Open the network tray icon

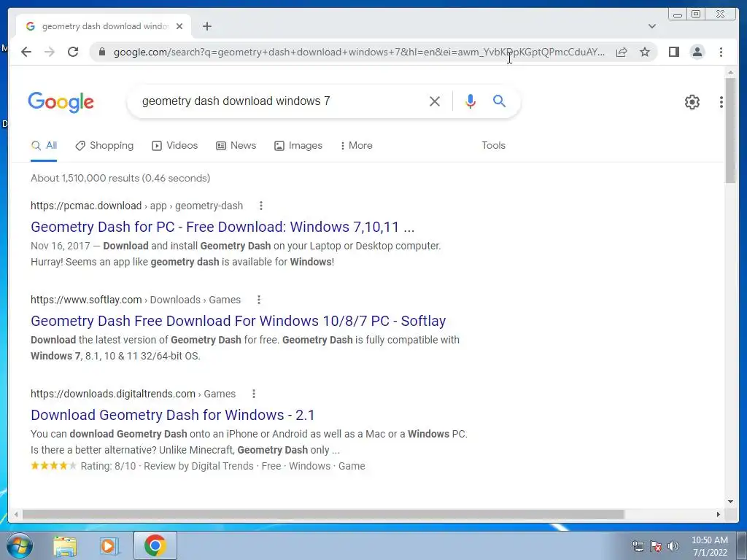click(x=638, y=546)
